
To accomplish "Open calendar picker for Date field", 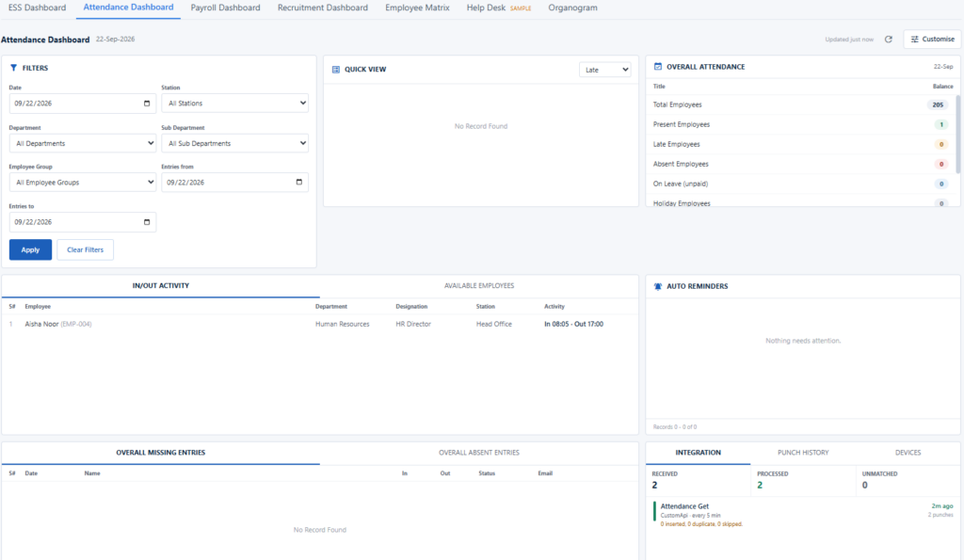I will click(x=146, y=104).
